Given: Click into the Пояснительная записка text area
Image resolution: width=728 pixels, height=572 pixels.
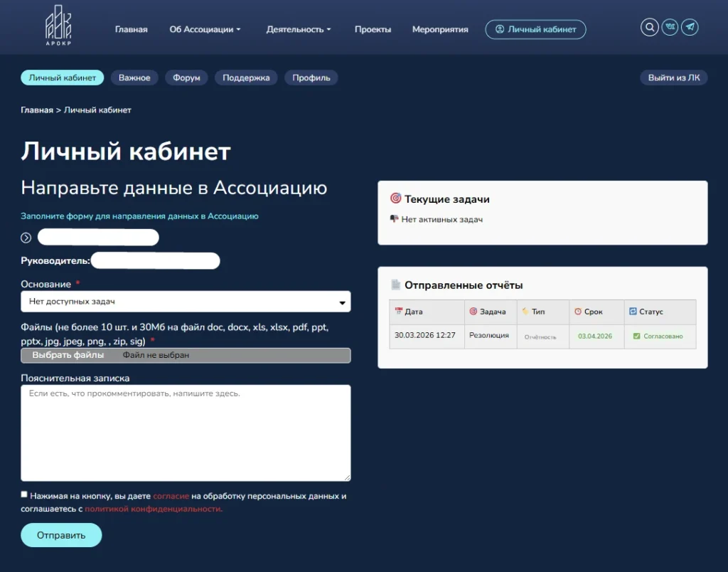Looking at the screenshot, I should pos(186,433).
